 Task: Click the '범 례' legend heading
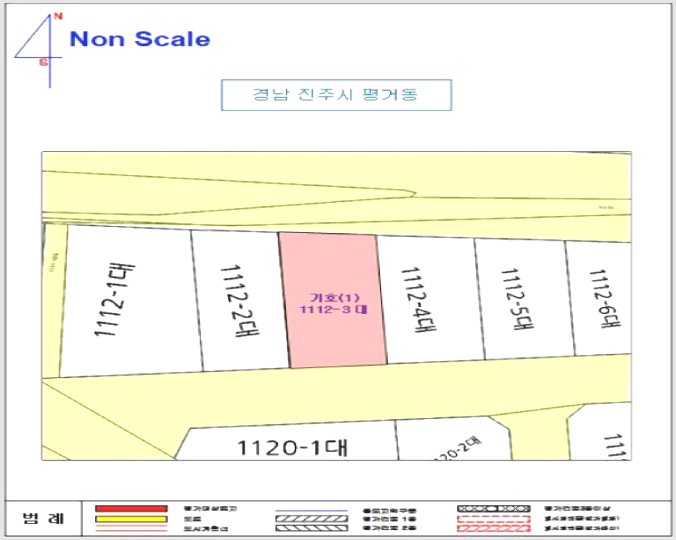(43, 518)
